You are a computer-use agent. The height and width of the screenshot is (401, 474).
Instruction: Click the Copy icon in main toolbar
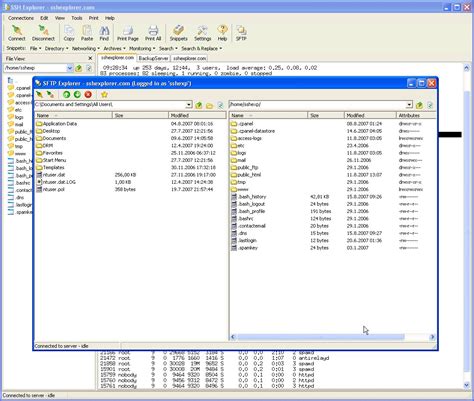[x=69, y=33]
